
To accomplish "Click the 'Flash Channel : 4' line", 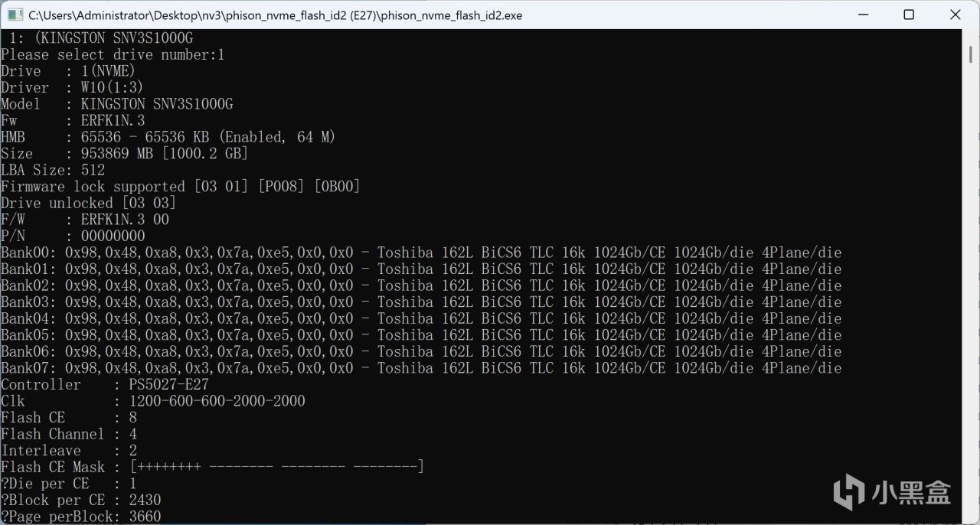I will point(69,434).
